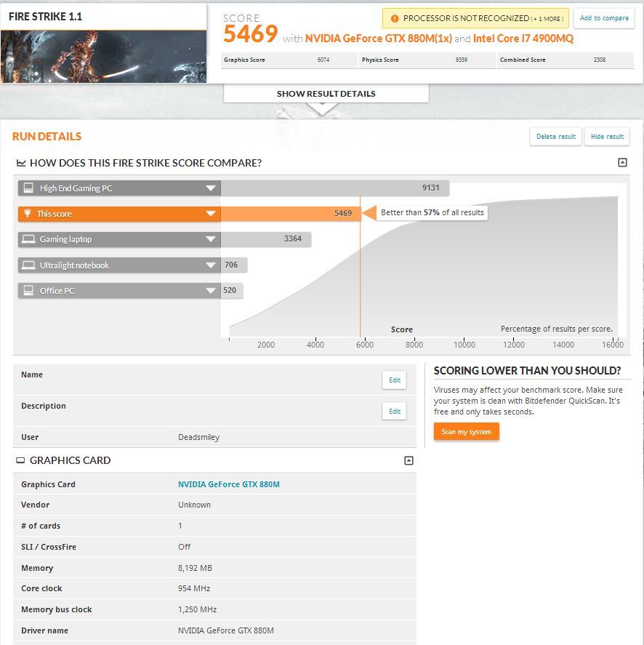Click the Office PC score 520
The height and width of the screenshot is (645, 644).
coord(230,290)
